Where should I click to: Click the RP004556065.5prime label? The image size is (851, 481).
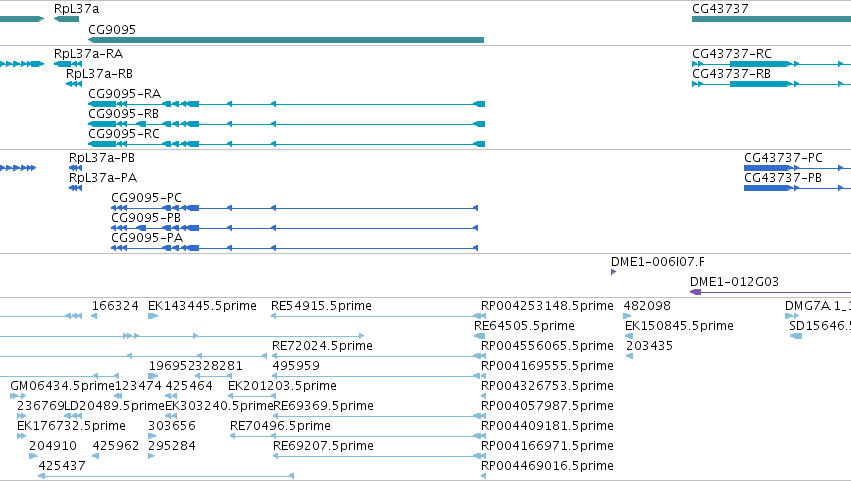coord(547,346)
